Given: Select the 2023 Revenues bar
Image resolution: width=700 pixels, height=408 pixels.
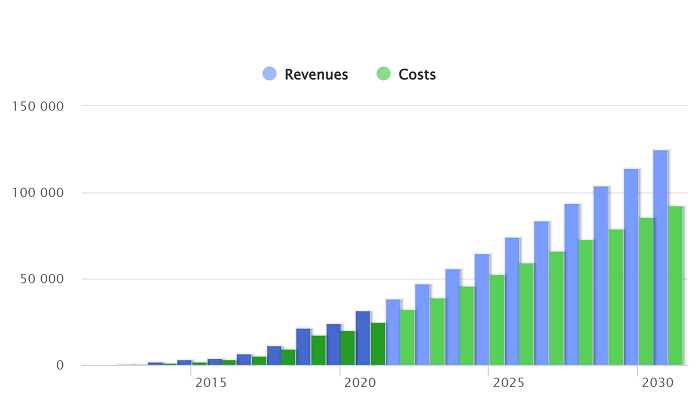Looking at the screenshot, I should click(x=422, y=325).
